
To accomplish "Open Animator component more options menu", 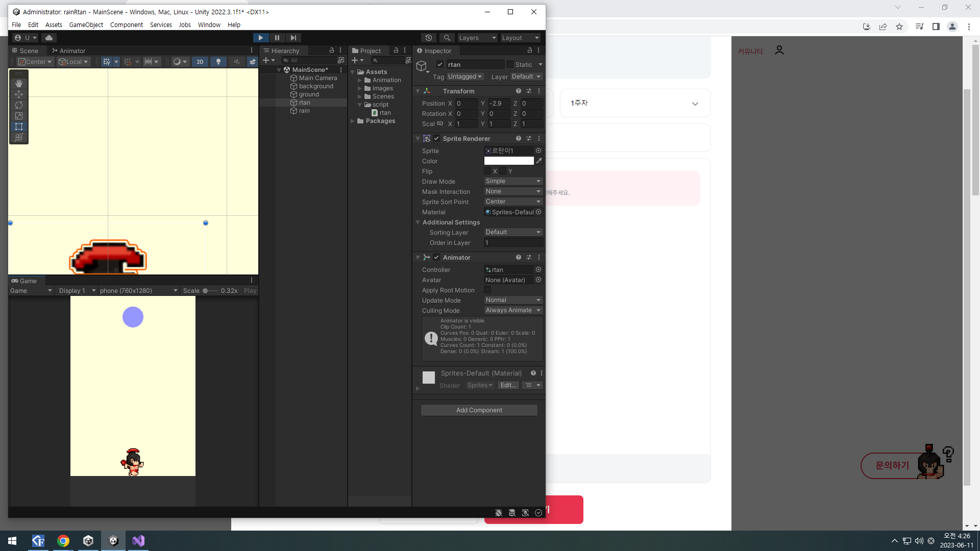I will (539, 257).
